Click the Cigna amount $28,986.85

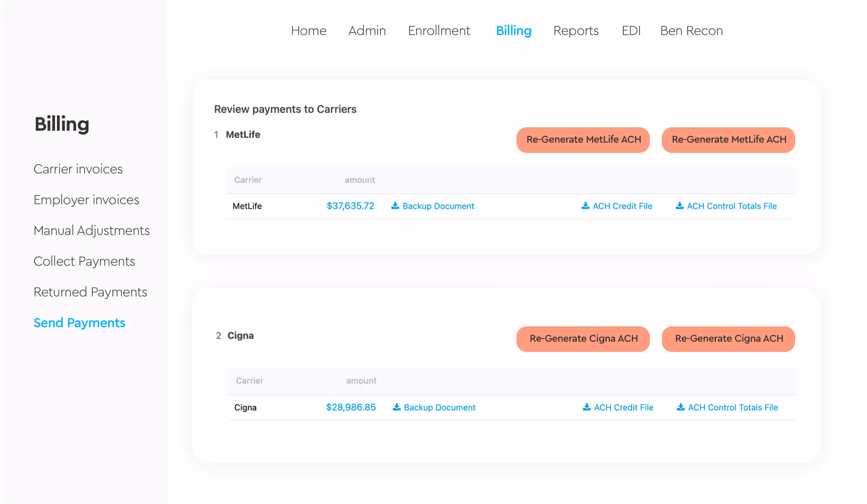tap(351, 407)
